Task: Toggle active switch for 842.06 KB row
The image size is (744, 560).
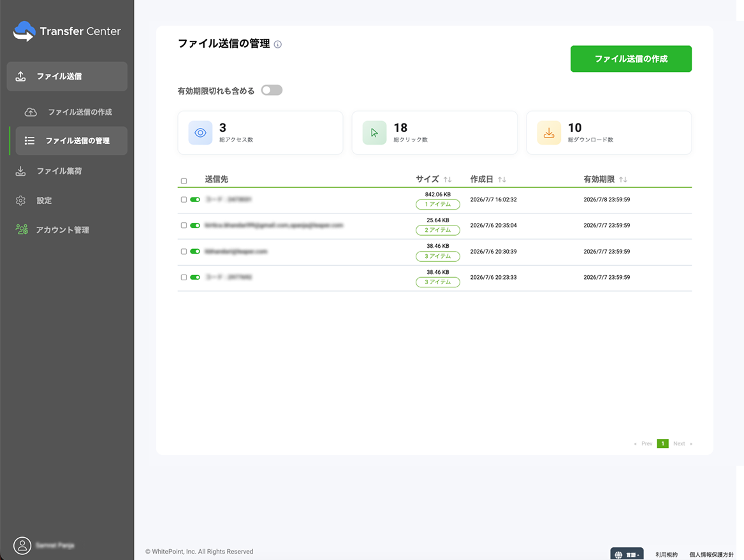Action: tap(195, 199)
